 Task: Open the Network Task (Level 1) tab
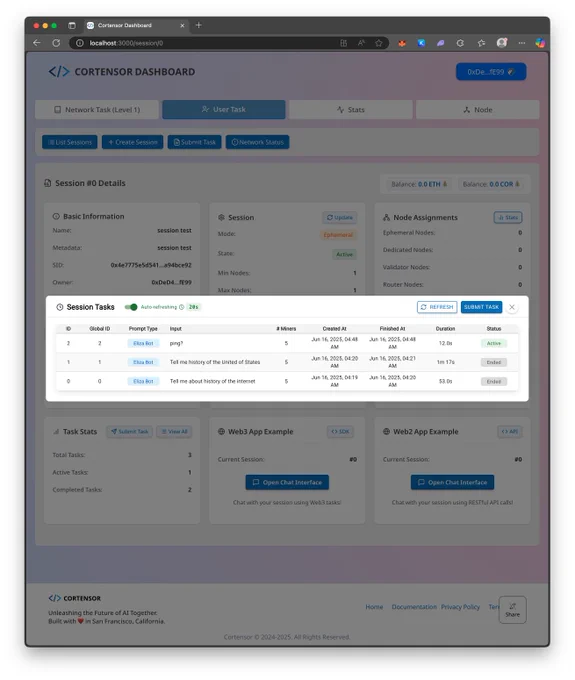click(97, 110)
